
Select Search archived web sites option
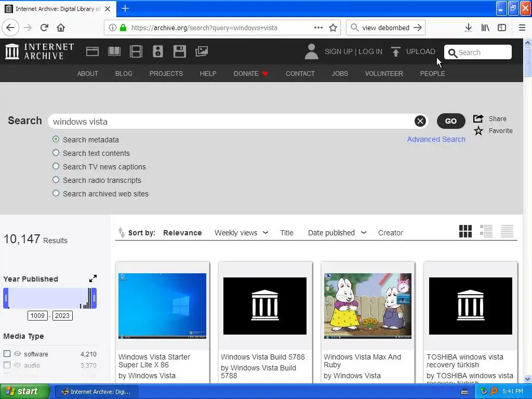(56, 193)
